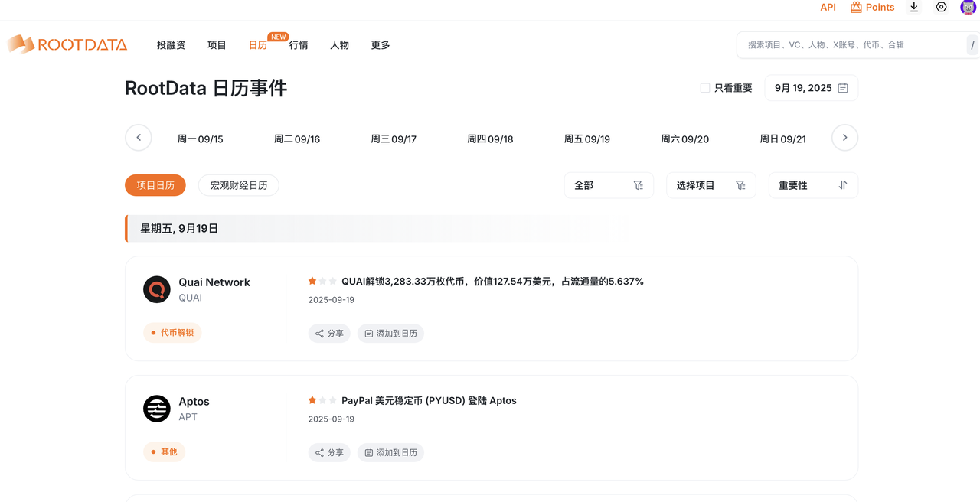980x502 pixels.
Task: Open the 投融资 menu
Action: point(171,45)
